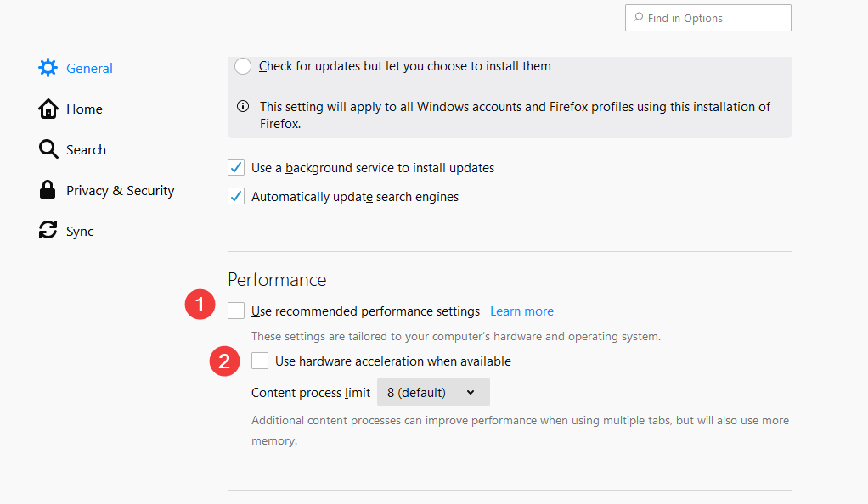Select the Search magnifier icon in sidebar
This screenshot has width=868, height=504.
(48, 149)
